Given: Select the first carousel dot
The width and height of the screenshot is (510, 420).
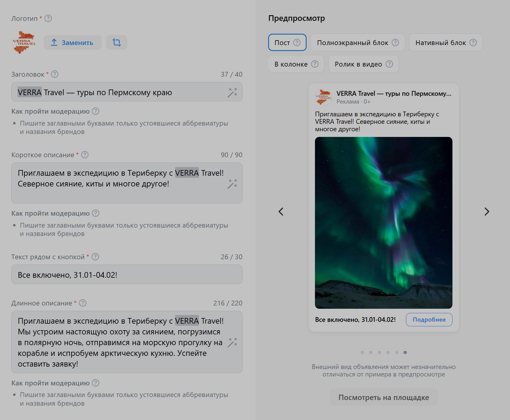Looking at the screenshot, I should [x=362, y=352].
